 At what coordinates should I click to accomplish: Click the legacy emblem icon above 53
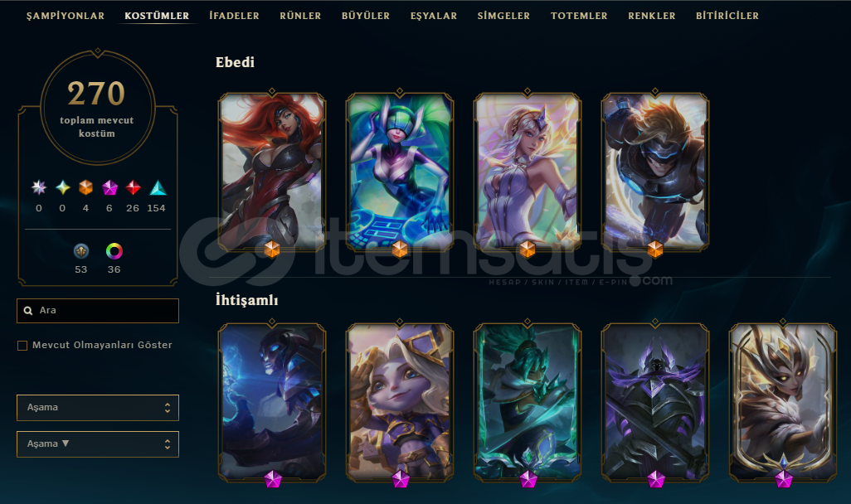click(x=80, y=251)
